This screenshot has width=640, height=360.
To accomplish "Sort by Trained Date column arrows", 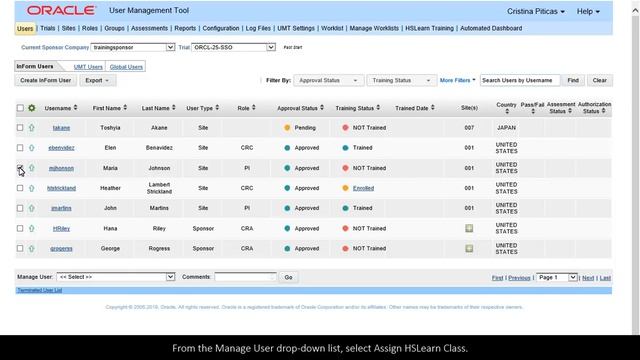I will 432,108.
